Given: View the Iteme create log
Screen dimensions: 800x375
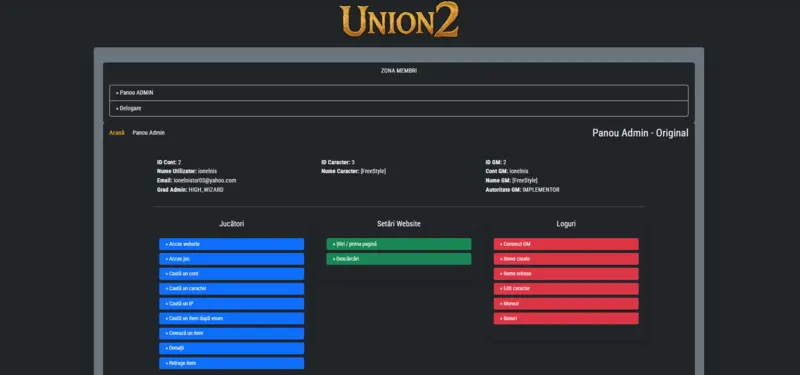Looking at the screenshot, I should [x=566, y=259].
